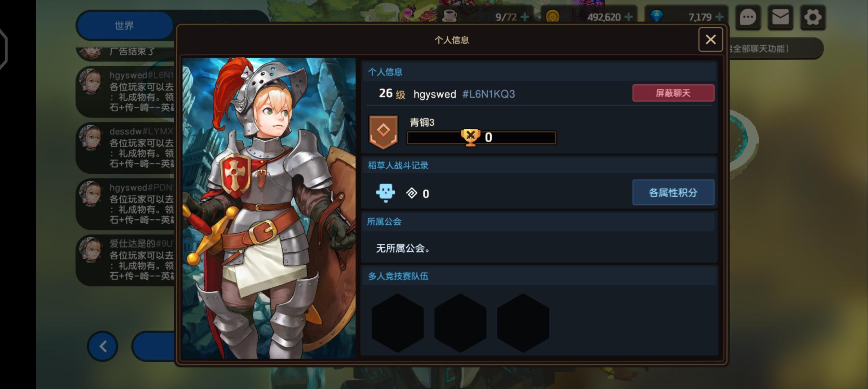Open dessdw's chat message avatar

coord(90,138)
